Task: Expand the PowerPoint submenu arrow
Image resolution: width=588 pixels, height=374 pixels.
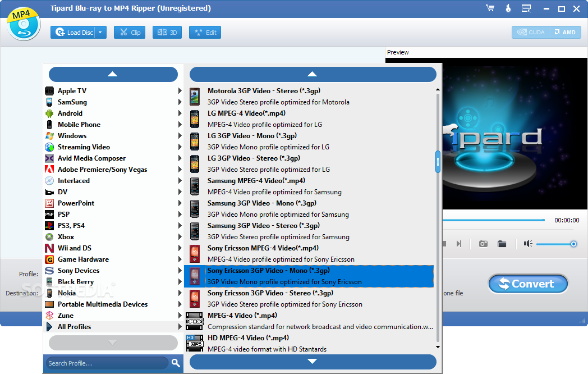Action: click(180, 203)
